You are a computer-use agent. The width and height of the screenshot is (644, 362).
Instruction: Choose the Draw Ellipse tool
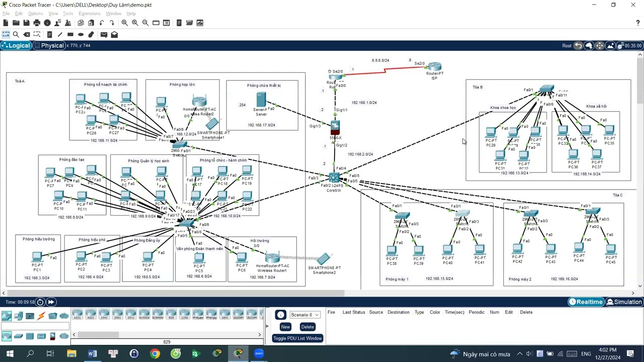pos(80,34)
